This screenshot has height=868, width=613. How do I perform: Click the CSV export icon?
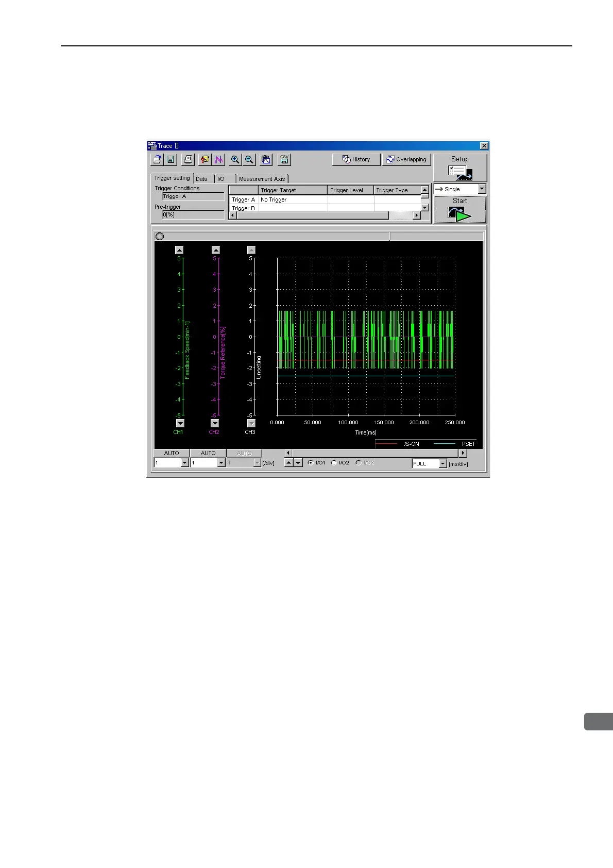tap(284, 160)
